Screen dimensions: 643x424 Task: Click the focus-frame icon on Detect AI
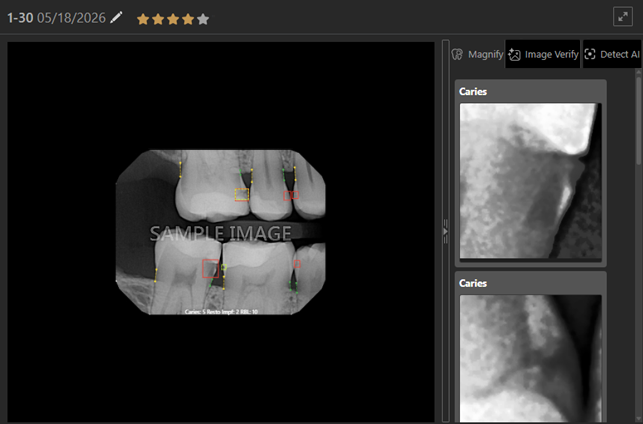[590, 54]
